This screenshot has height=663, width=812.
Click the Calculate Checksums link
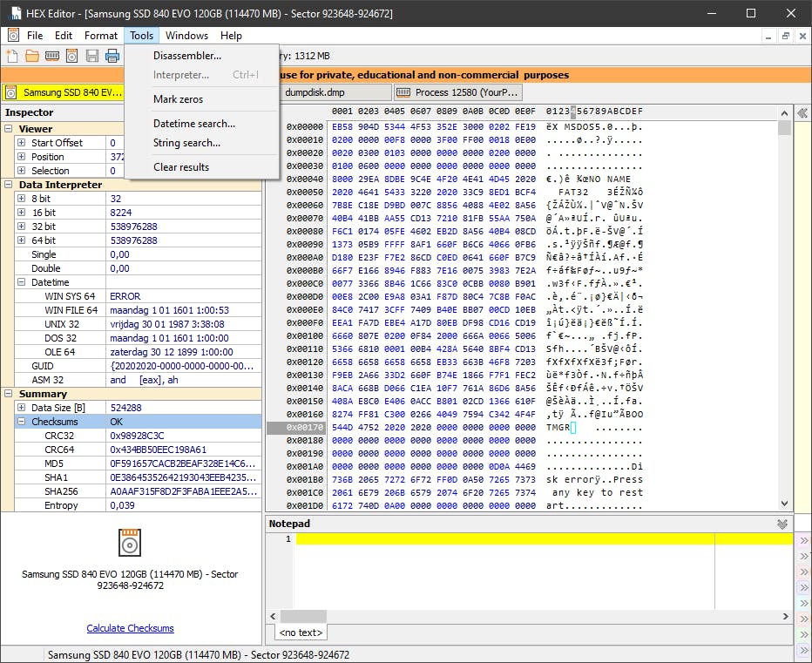(130, 628)
